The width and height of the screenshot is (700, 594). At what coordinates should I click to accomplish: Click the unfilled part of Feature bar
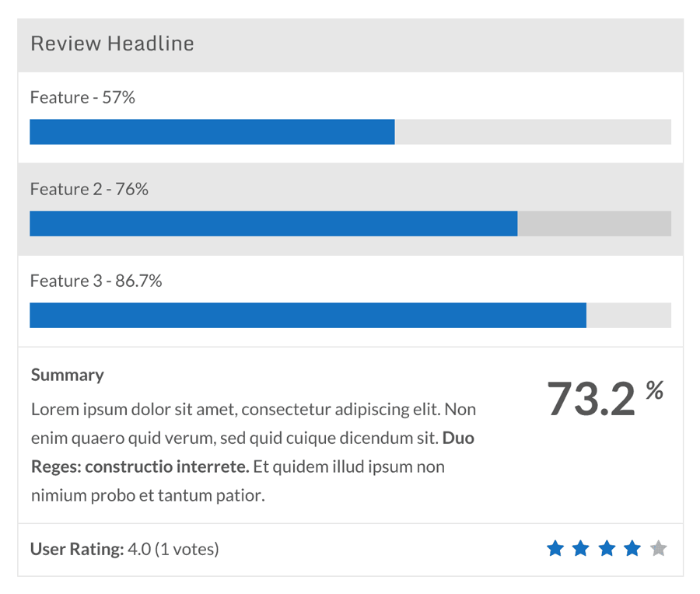[533, 131]
